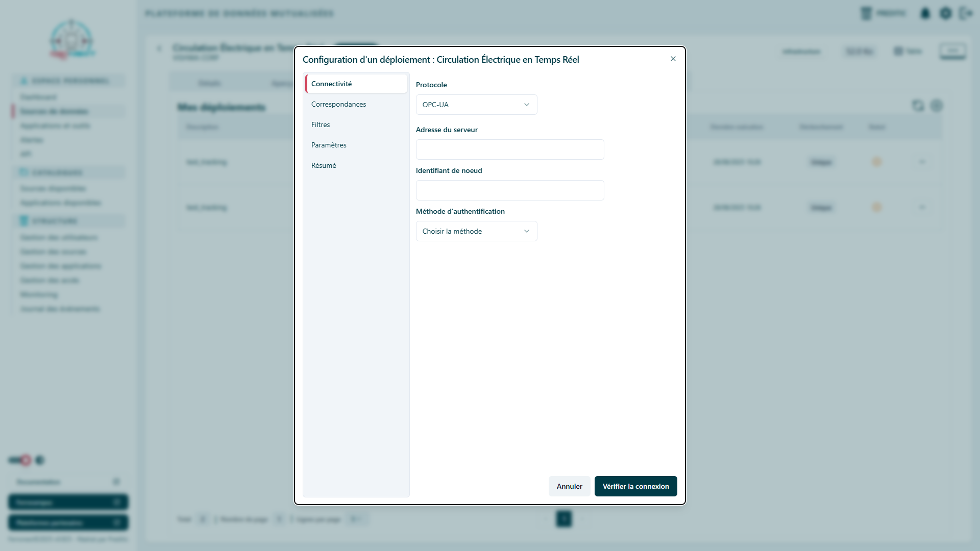This screenshot has height=551, width=980.
Task: Open the Méthode d'authentification dropdown
Action: (476, 231)
